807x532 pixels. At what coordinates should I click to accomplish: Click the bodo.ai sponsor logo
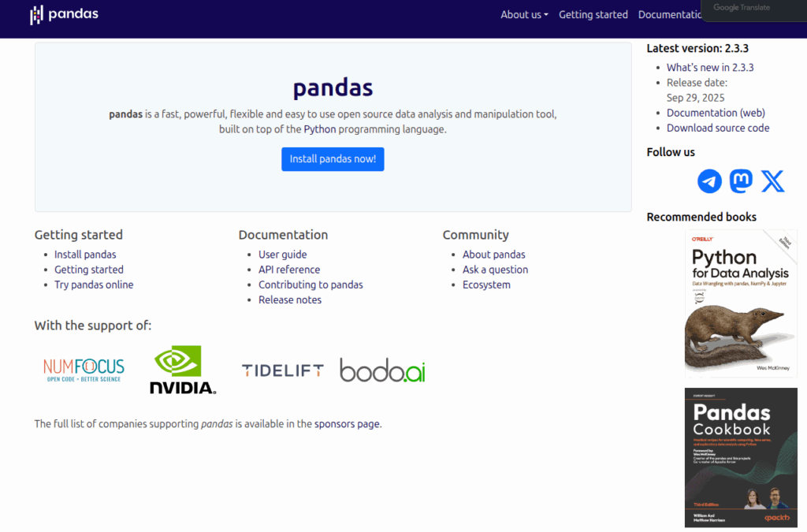382,370
